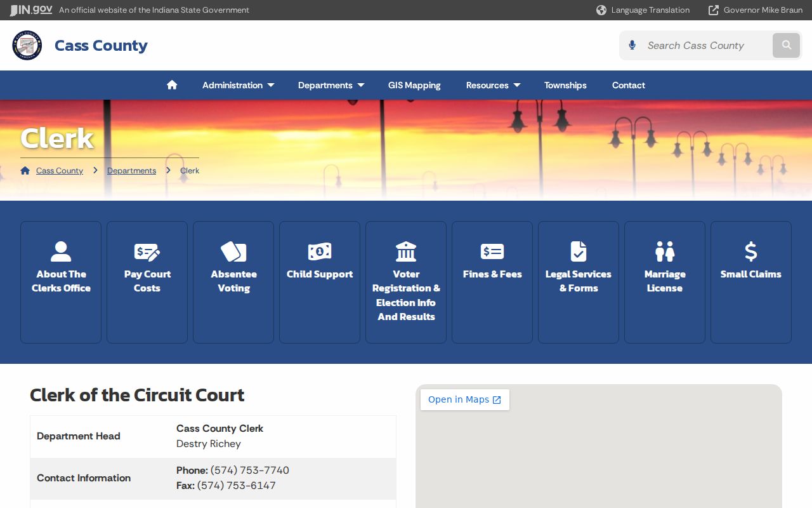
Task: Click the breadcrumb home icon
Action: (25, 170)
